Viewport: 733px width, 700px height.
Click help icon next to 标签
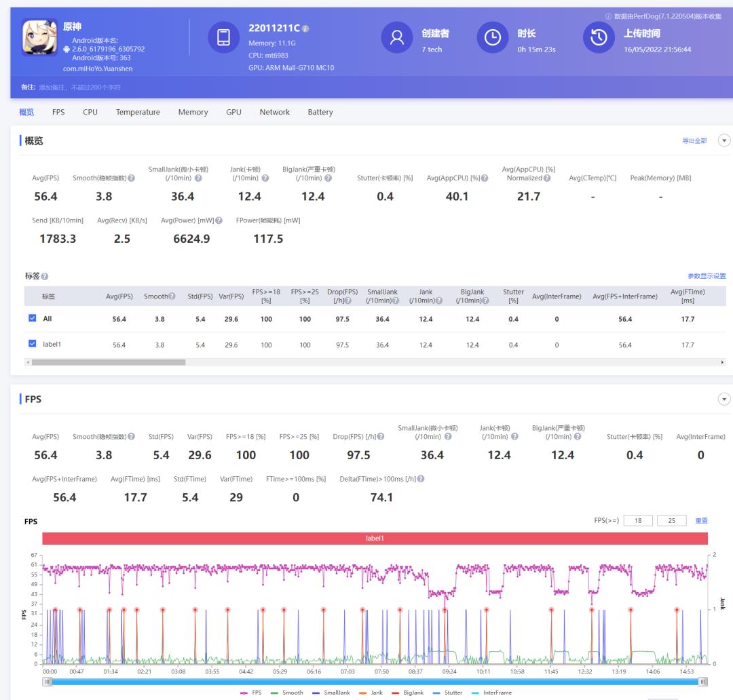click(45, 277)
